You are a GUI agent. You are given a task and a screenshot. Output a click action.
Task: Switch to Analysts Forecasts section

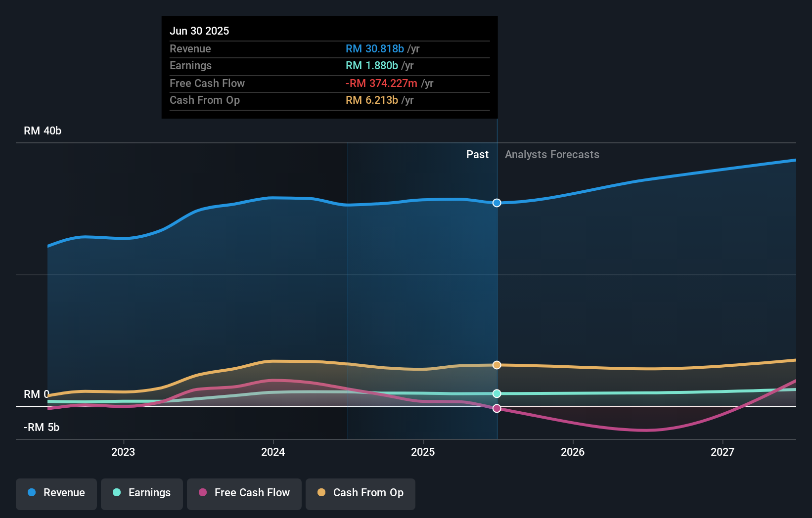tap(552, 155)
